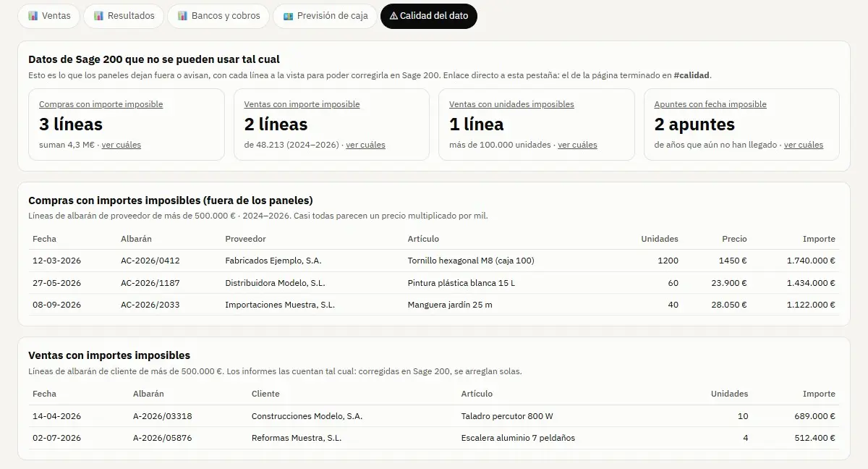The width and height of the screenshot is (868, 469).
Task: Click the '2 líneas' figure
Action: tap(276, 124)
